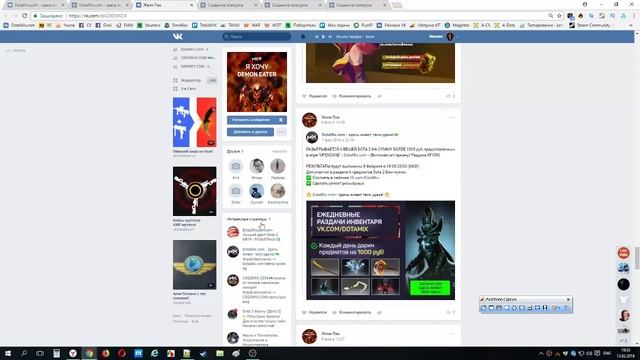Open Windows Start menu
Viewport: 640px width, 360px height.
[8, 353]
